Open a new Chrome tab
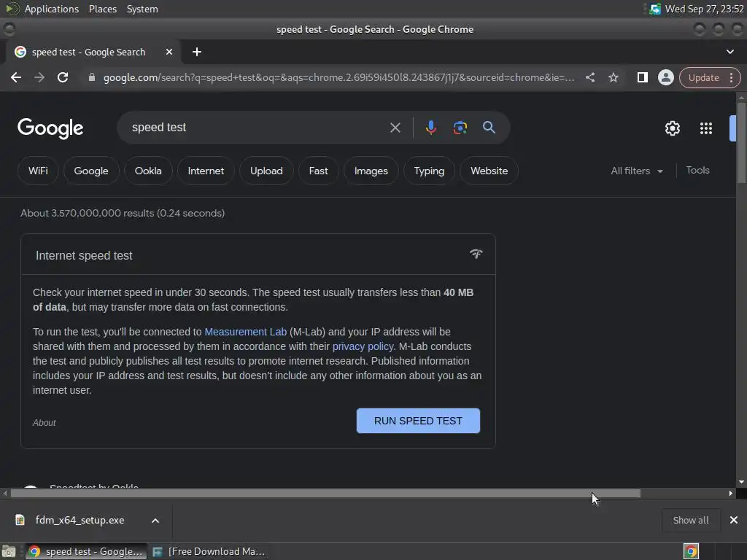Viewport: 747px width, 560px height. tap(197, 52)
